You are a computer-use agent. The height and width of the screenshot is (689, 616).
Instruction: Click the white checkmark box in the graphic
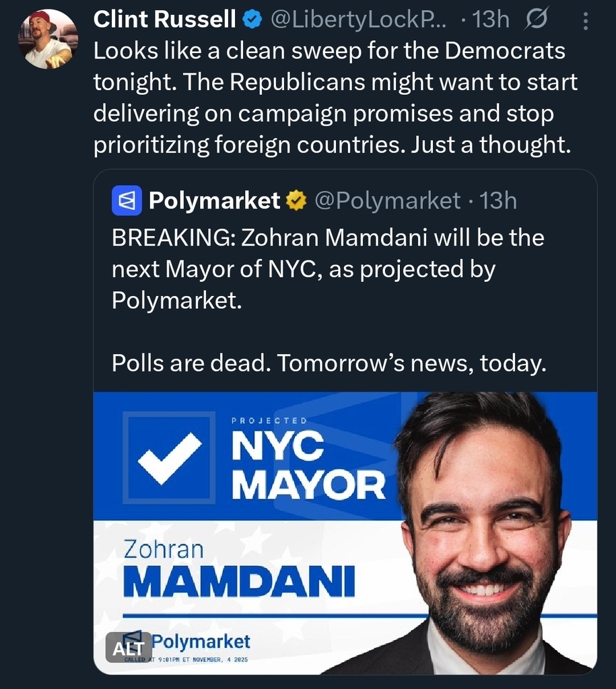coord(169,458)
